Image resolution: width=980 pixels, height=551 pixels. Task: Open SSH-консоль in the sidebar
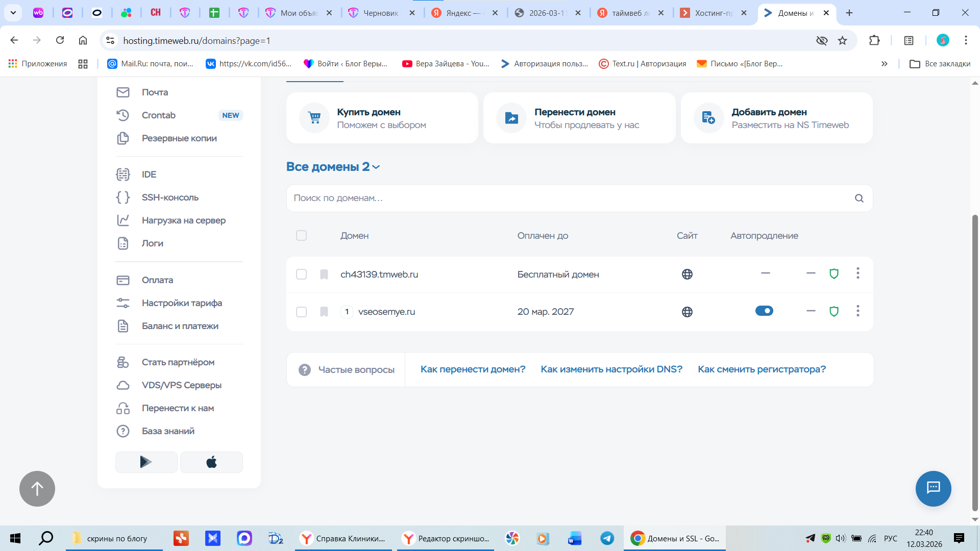(x=170, y=197)
